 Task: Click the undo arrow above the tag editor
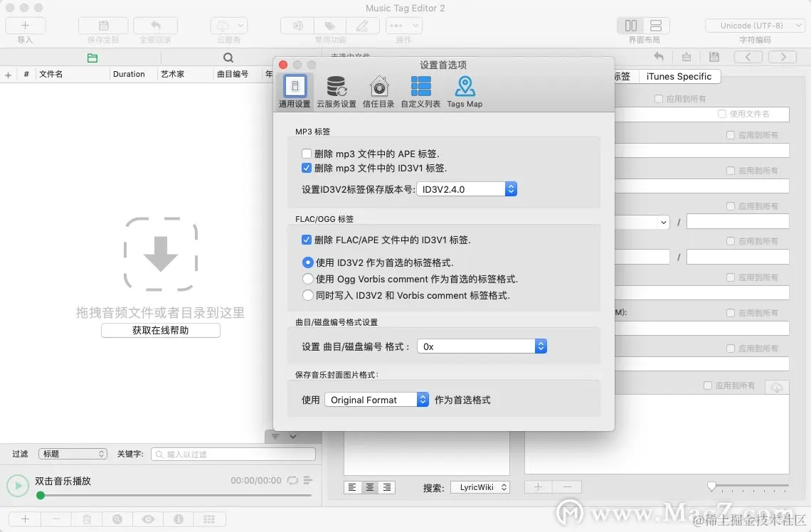[659, 57]
